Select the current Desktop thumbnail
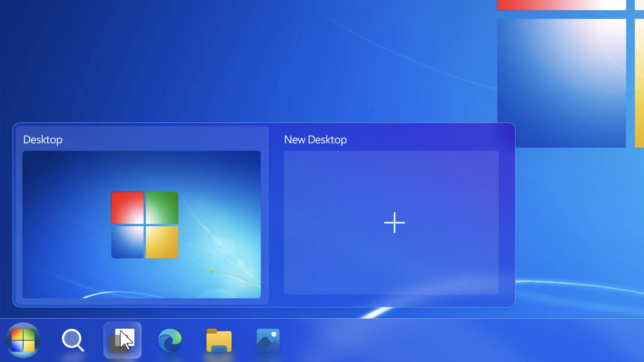This screenshot has width=644, height=362. [x=141, y=224]
